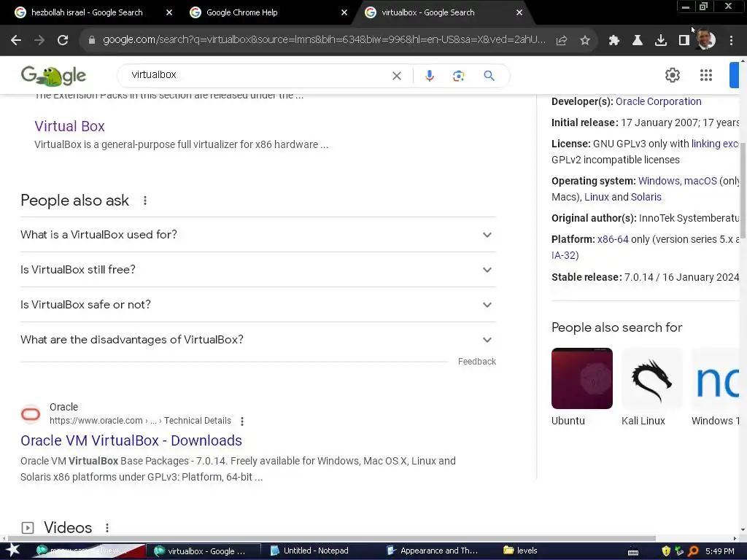Screen dimensions: 747x560
Task: Clear the search box with the X icon
Action: tap(396, 76)
